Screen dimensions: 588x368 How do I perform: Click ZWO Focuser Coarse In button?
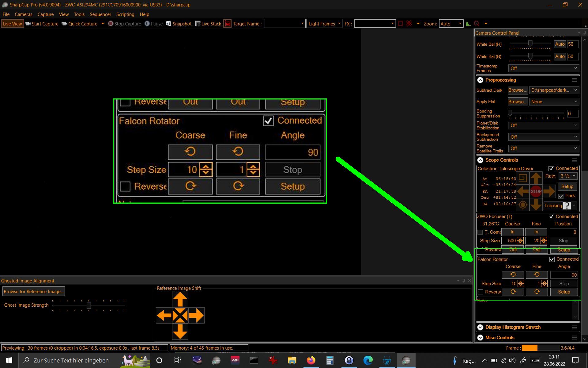click(512, 232)
